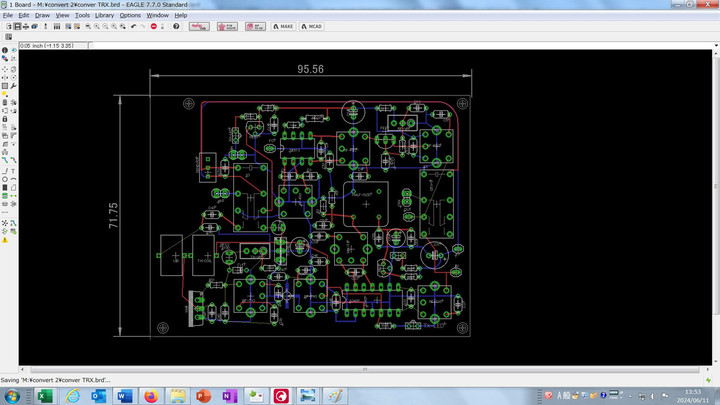Screen dimensions: 720x405
Task: Open Help via the question mark icon
Action: tap(176, 26)
